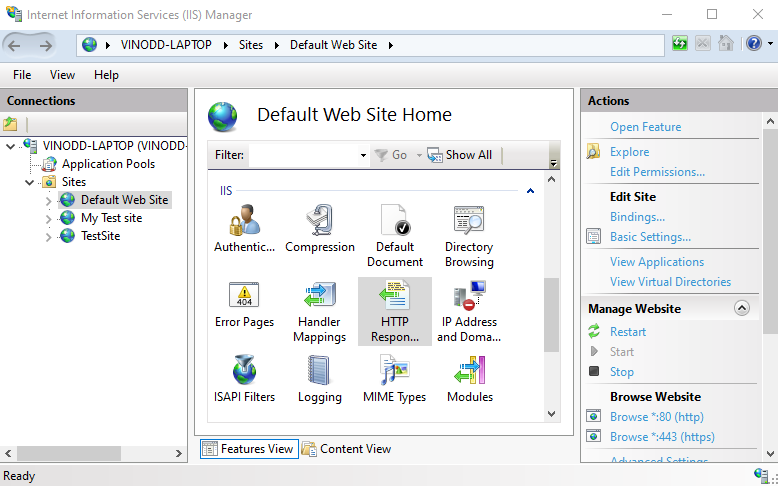Open the ISAPI Filters feature
This screenshot has height=486, width=778.
(244, 370)
